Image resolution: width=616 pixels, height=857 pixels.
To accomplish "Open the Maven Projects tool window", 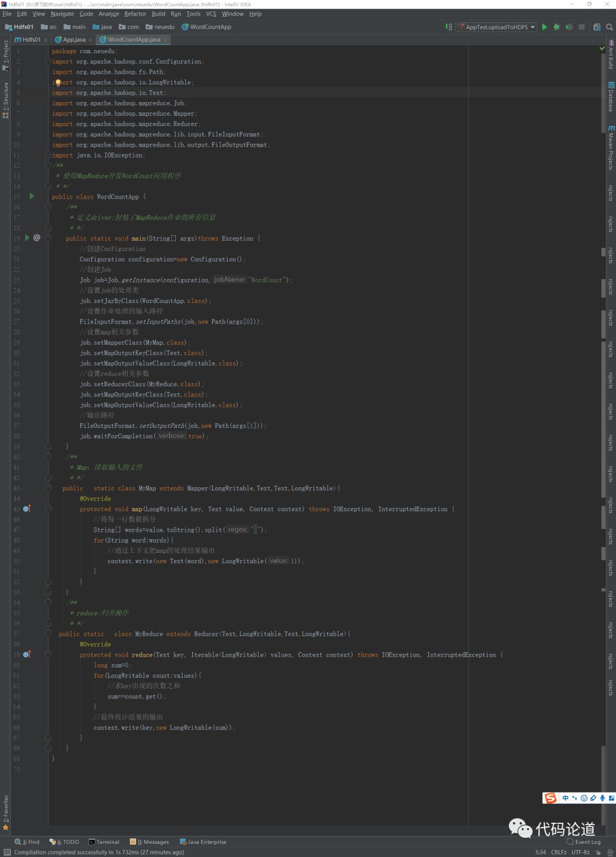I will click(x=611, y=147).
